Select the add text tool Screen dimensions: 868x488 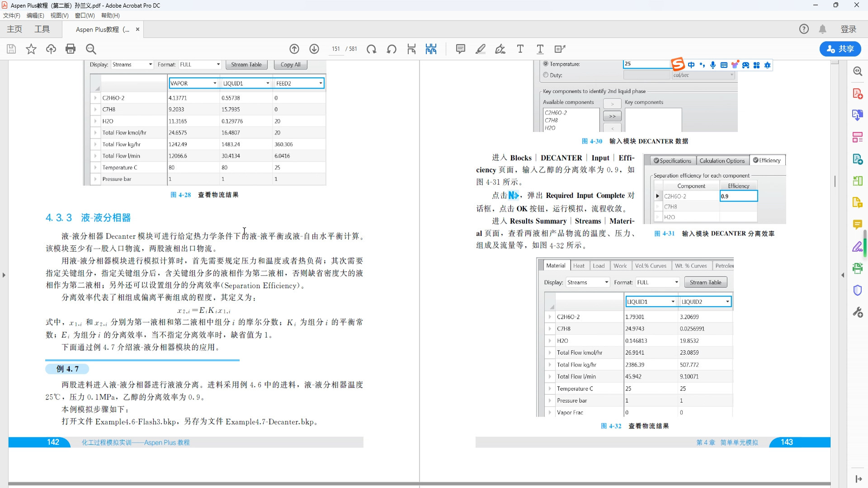[x=520, y=49]
